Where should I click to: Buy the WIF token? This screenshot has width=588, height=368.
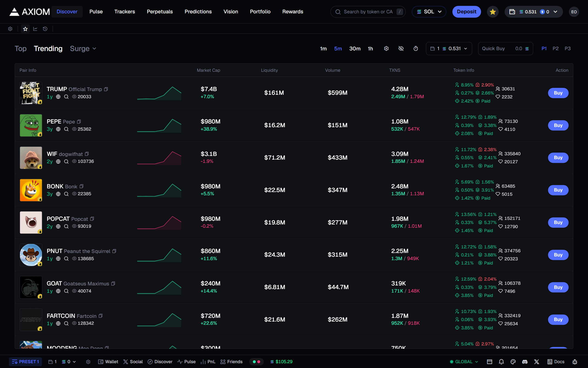[558, 158]
